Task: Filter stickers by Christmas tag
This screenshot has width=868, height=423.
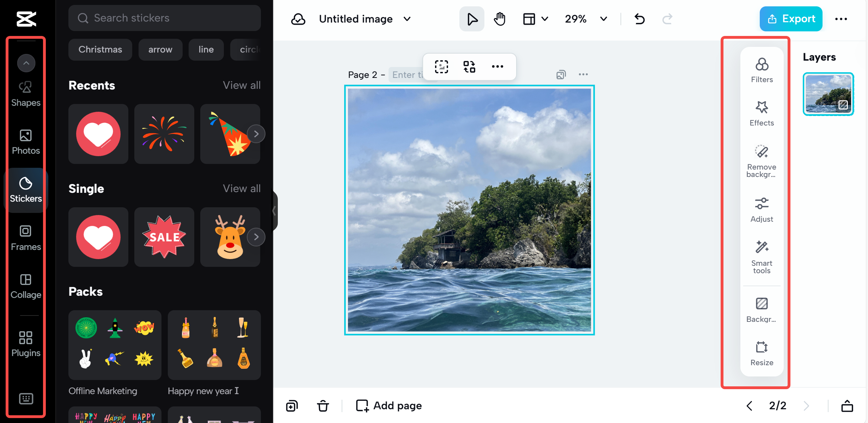Action: click(x=100, y=49)
